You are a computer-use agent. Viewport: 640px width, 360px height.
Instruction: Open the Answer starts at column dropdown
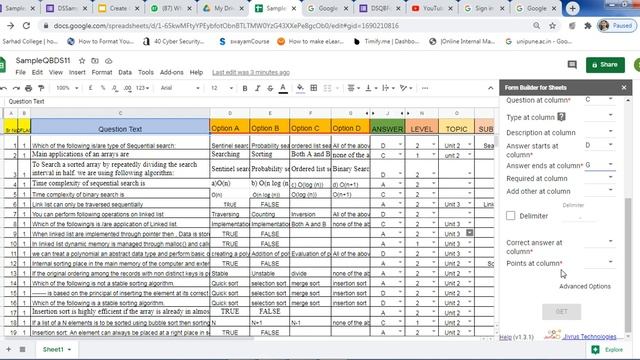(599, 145)
